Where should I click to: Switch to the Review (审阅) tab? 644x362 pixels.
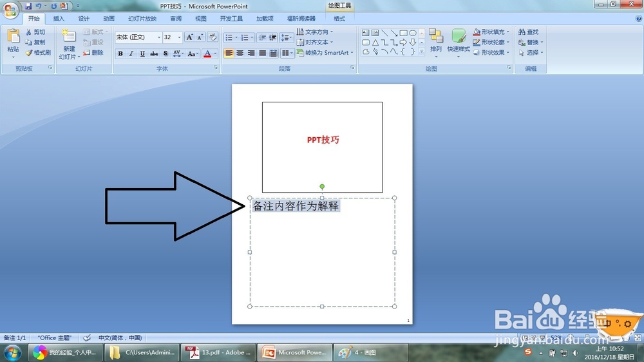point(176,19)
